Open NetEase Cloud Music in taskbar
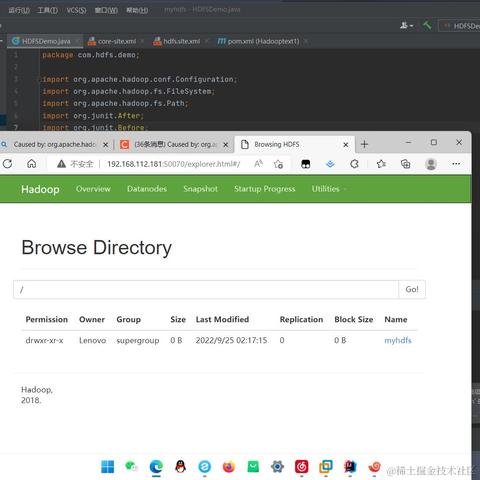480x480 pixels. [301, 467]
